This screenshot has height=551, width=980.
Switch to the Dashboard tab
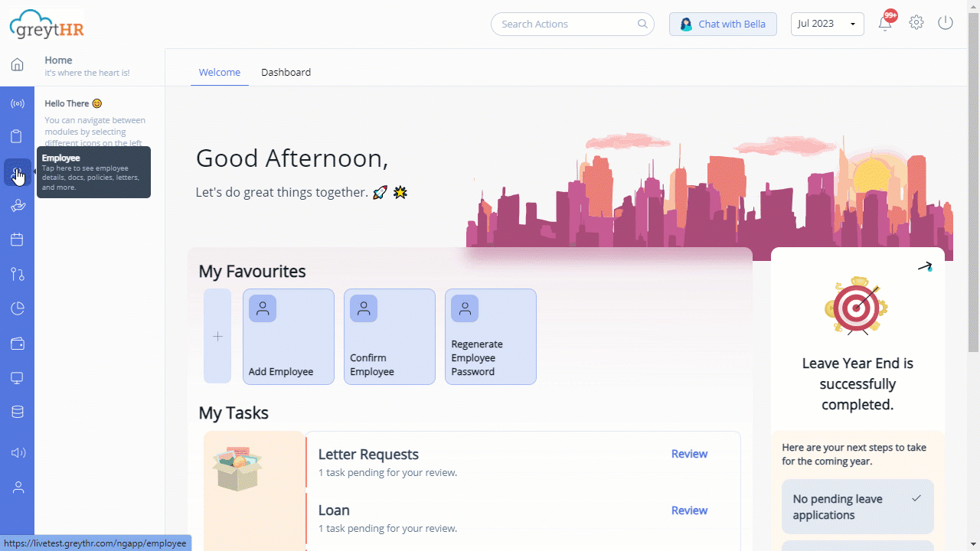click(x=286, y=72)
